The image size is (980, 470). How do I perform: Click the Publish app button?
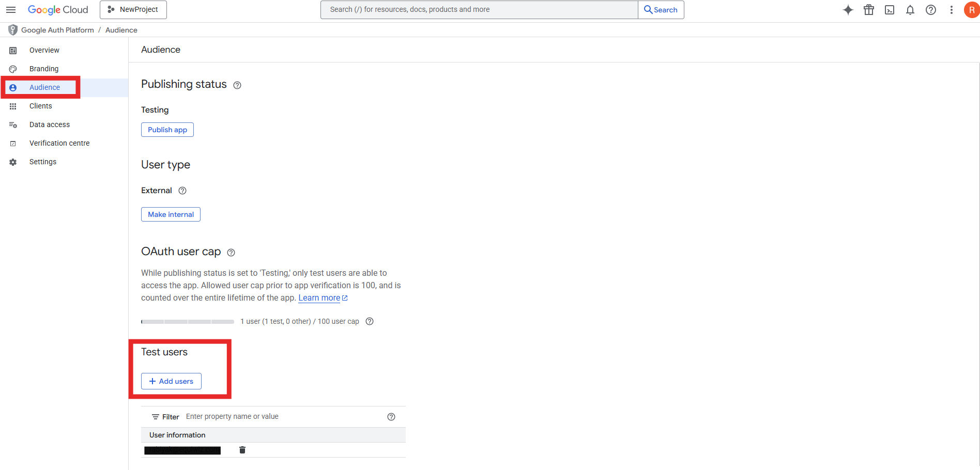167,129
